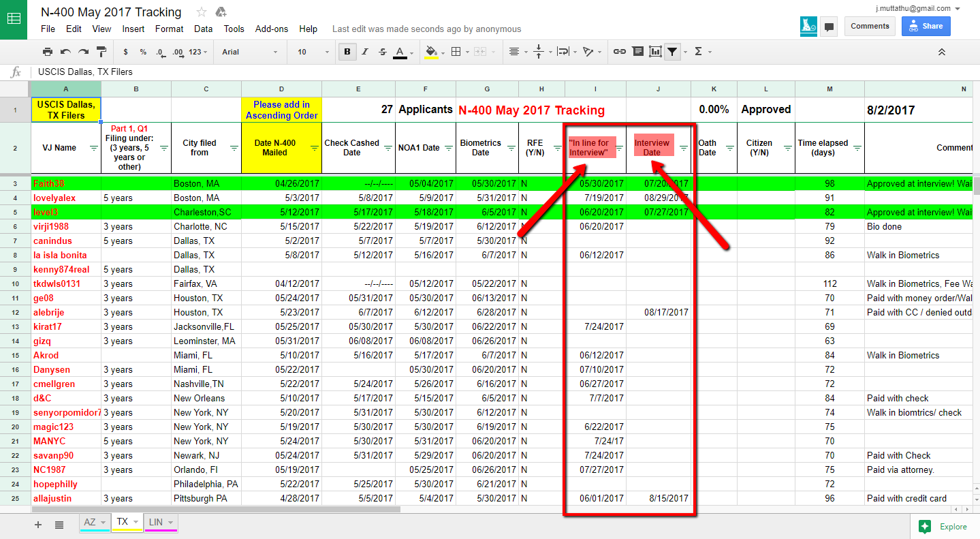980x539 pixels.
Task: Click the blue Share button
Action: pos(926,26)
